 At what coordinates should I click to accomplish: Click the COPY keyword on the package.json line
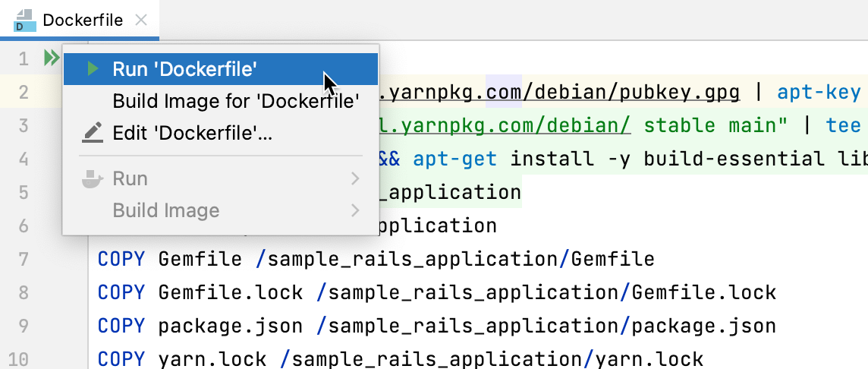click(121, 326)
